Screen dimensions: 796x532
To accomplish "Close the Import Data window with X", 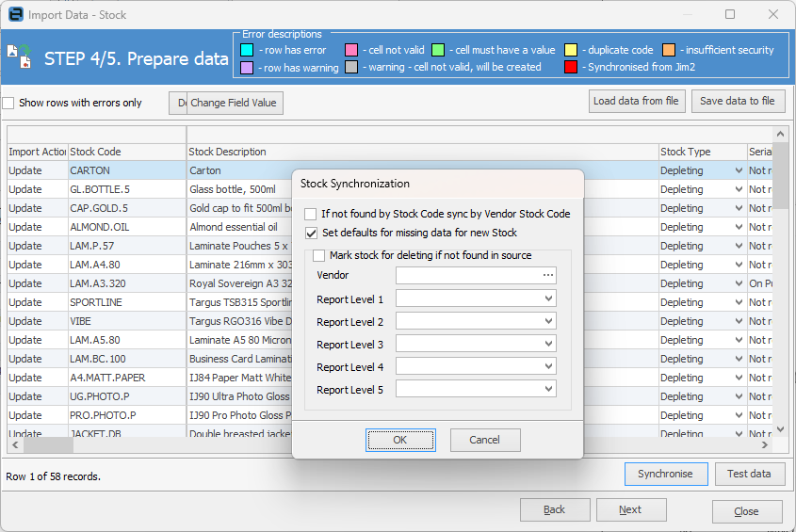I will pyautogui.click(x=773, y=14).
